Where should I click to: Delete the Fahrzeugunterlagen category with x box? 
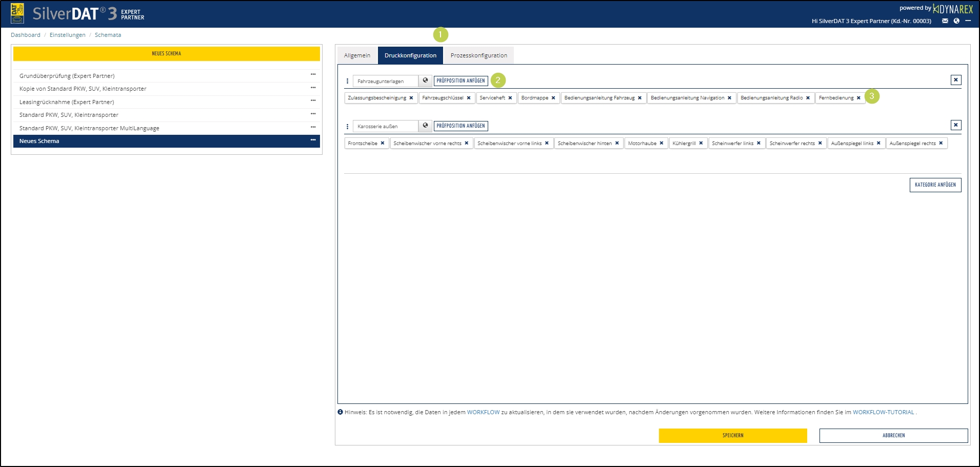pyautogui.click(x=955, y=80)
